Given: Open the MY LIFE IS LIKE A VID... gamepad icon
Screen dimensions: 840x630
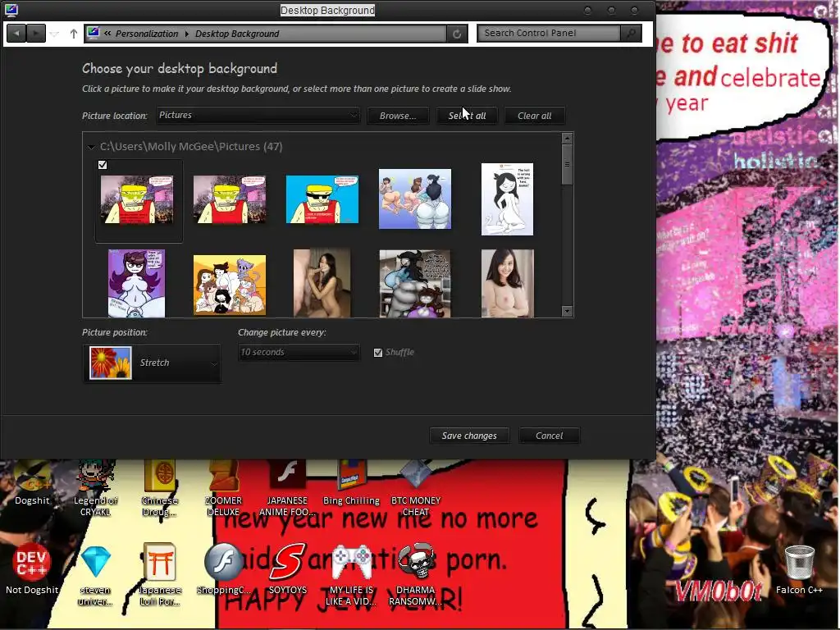Looking at the screenshot, I should pos(351,574).
